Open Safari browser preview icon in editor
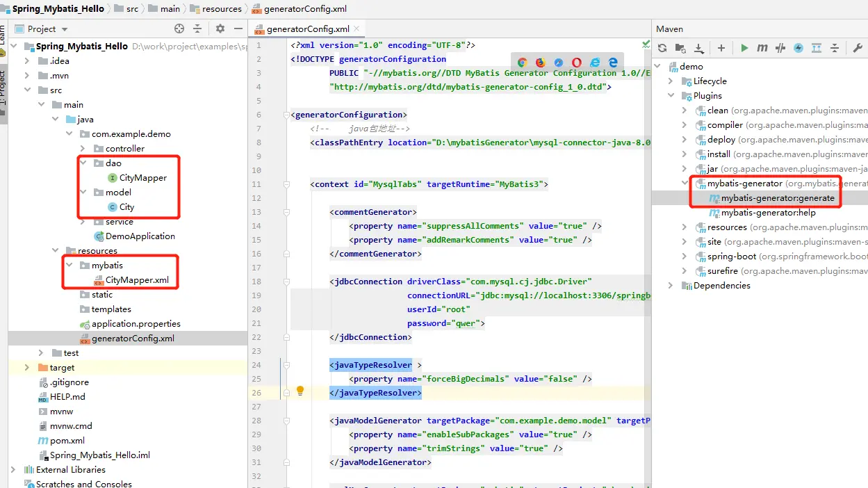This screenshot has height=488, width=868. pyautogui.click(x=559, y=63)
